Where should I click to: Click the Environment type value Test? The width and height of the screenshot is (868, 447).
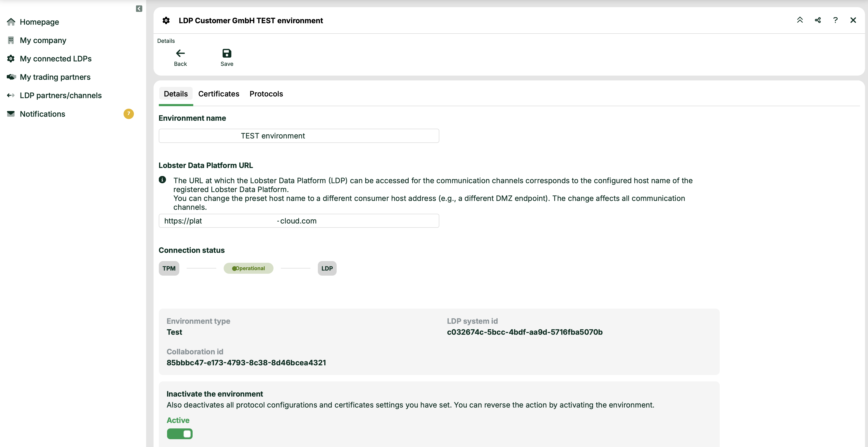tap(174, 332)
